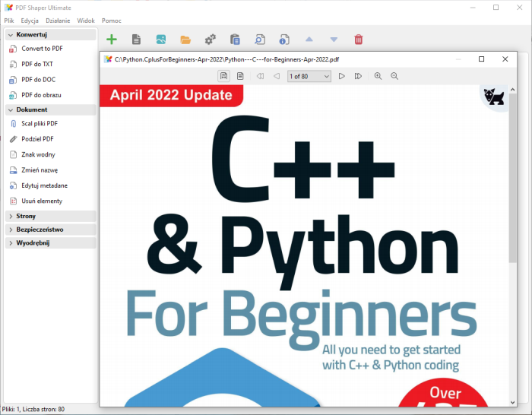Zoom in on the PDF preview
The image size is (532, 415).
tap(378, 76)
